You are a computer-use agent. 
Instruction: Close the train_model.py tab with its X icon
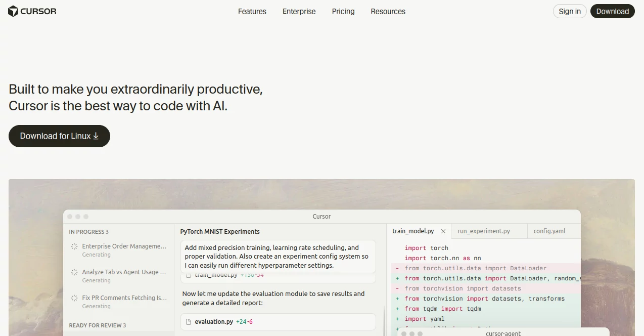(443, 231)
